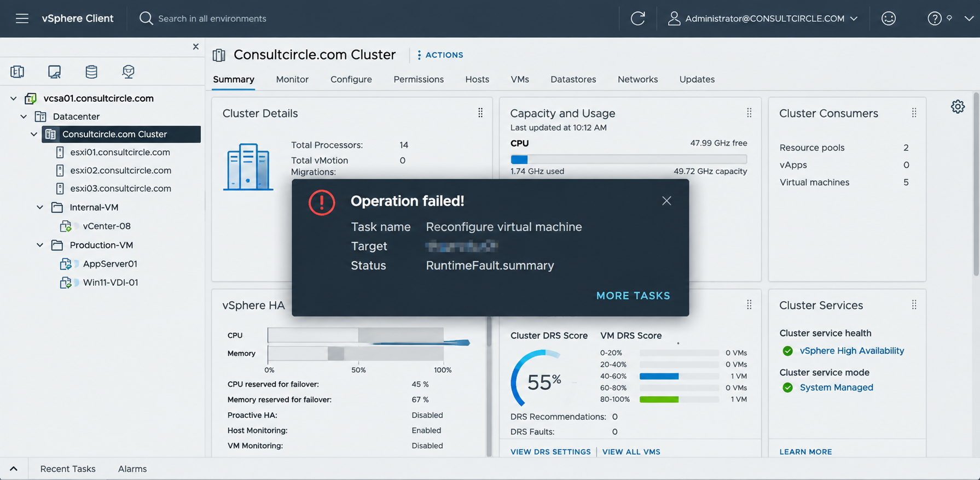980x480 pixels.
Task: Click LEARN MORE in Cluster Services
Action: tap(805, 452)
